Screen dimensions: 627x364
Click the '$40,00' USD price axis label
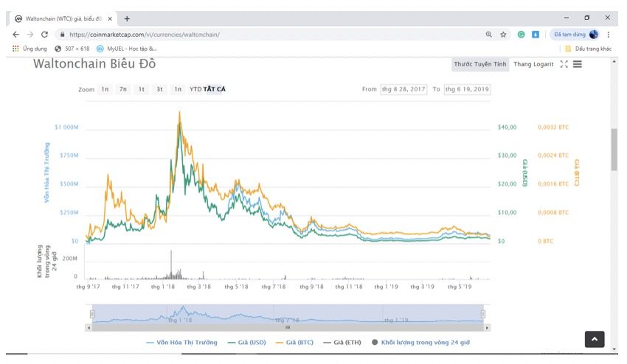click(507, 127)
